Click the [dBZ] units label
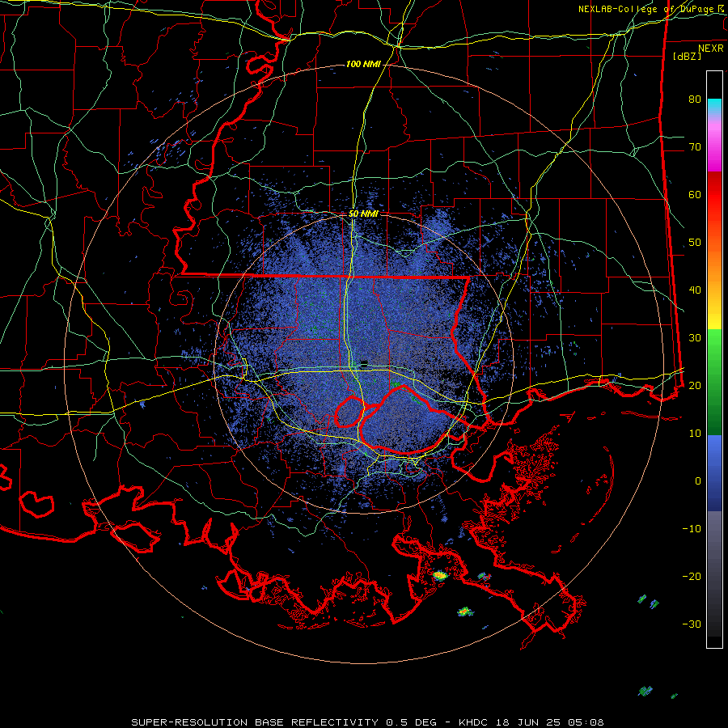This screenshot has height=728, width=728. pyautogui.click(x=687, y=56)
